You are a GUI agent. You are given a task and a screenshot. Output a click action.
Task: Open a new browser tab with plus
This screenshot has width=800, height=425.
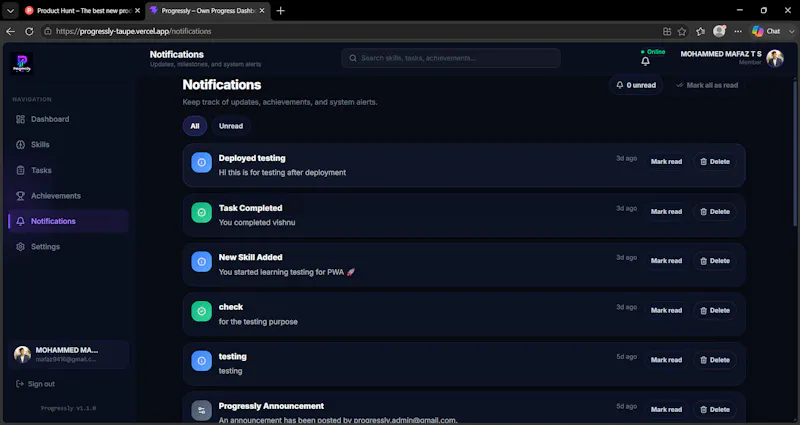[x=280, y=10]
